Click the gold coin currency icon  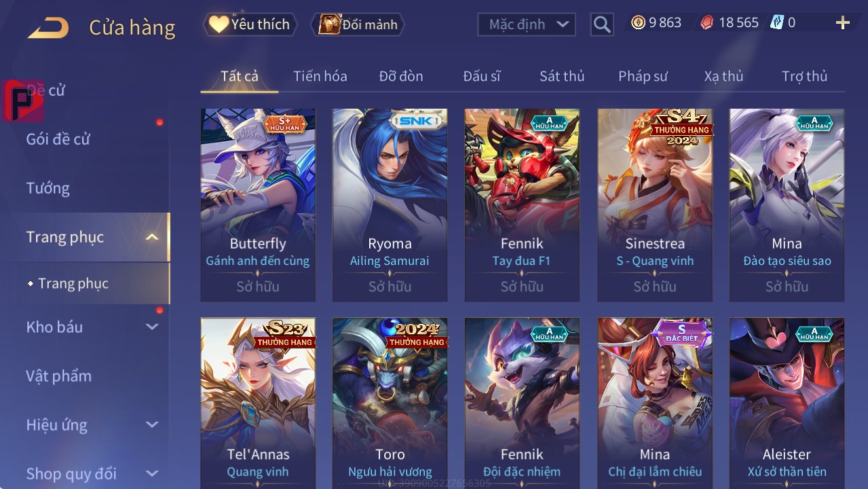[x=638, y=22]
